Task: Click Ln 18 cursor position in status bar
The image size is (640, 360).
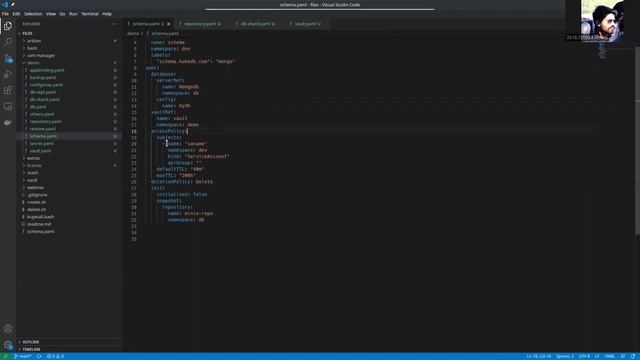Action: tap(538, 356)
